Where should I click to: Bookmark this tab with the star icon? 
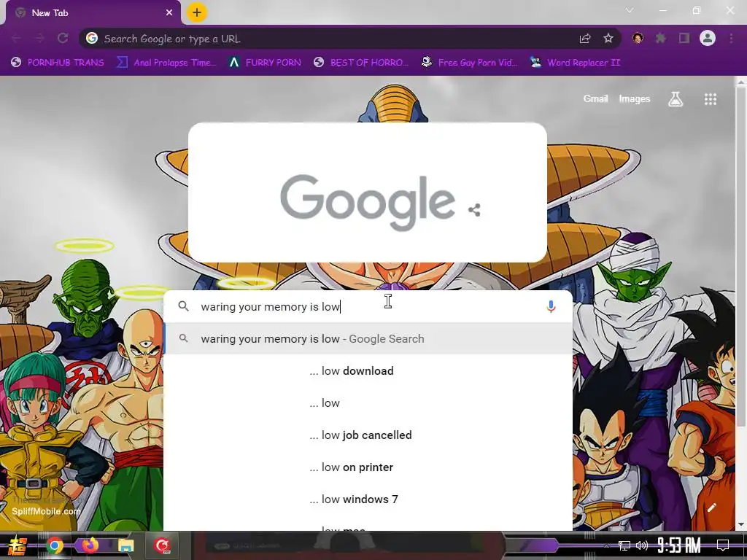608,39
